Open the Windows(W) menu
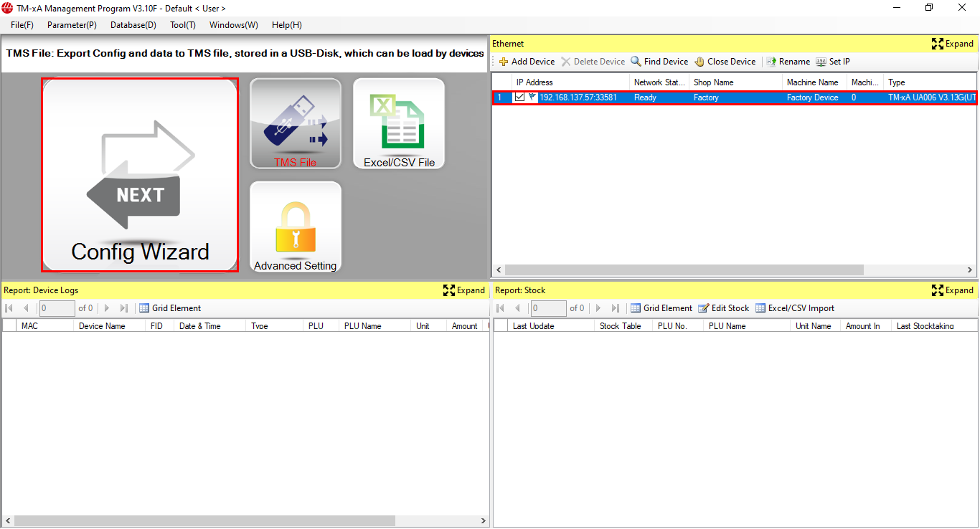The image size is (980, 529). 234,25
